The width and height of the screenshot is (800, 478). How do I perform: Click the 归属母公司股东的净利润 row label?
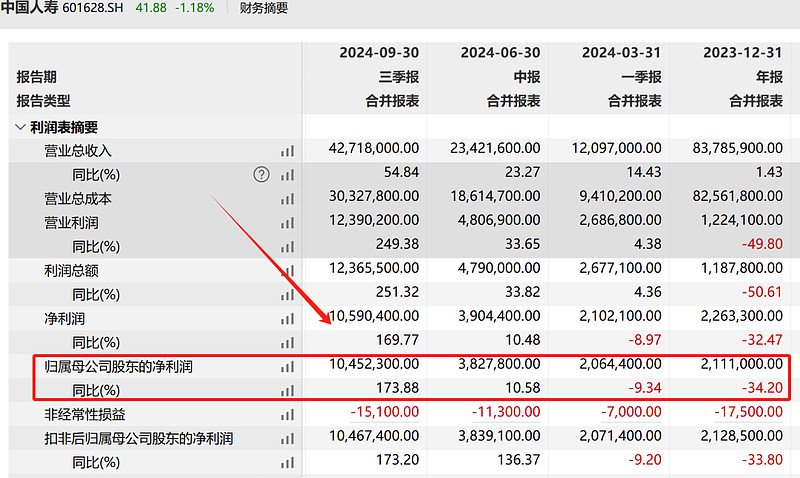(118, 367)
